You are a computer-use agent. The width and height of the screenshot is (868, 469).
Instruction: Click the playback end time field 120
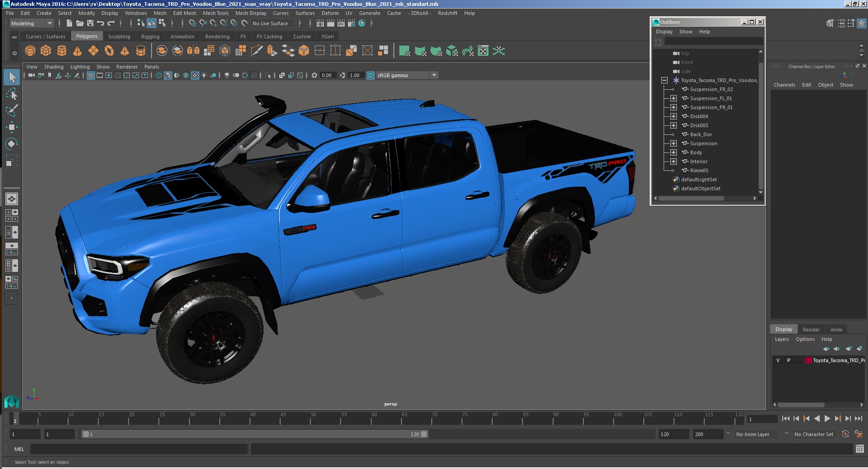point(673,434)
